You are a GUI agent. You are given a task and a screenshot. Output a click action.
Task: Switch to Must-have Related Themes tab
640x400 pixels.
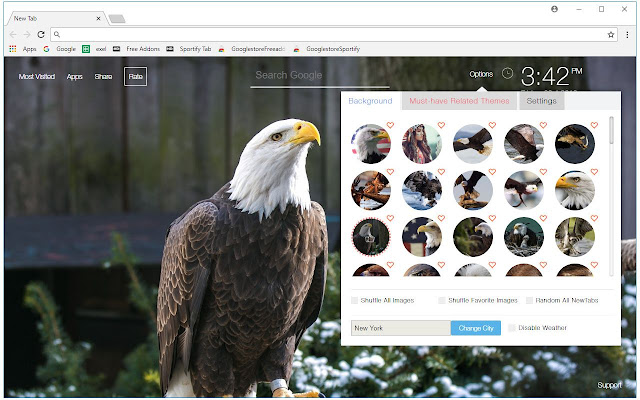point(459,101)
